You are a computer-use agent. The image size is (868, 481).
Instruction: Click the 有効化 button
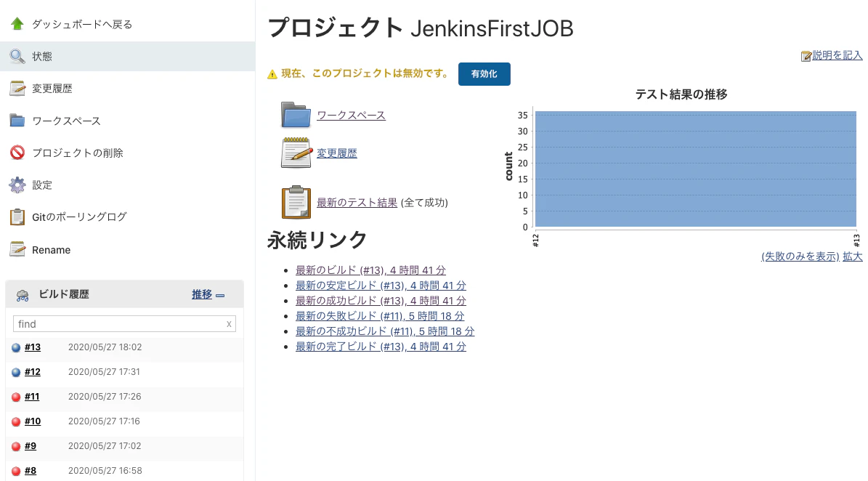[x=484, y=74]
